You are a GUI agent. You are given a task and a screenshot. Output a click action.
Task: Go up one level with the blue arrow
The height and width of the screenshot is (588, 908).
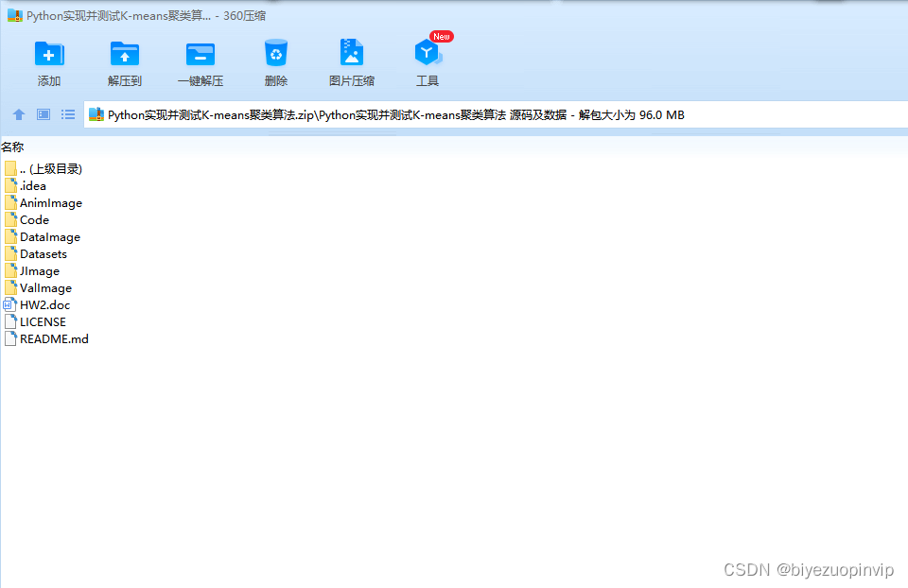pos(19,114)
